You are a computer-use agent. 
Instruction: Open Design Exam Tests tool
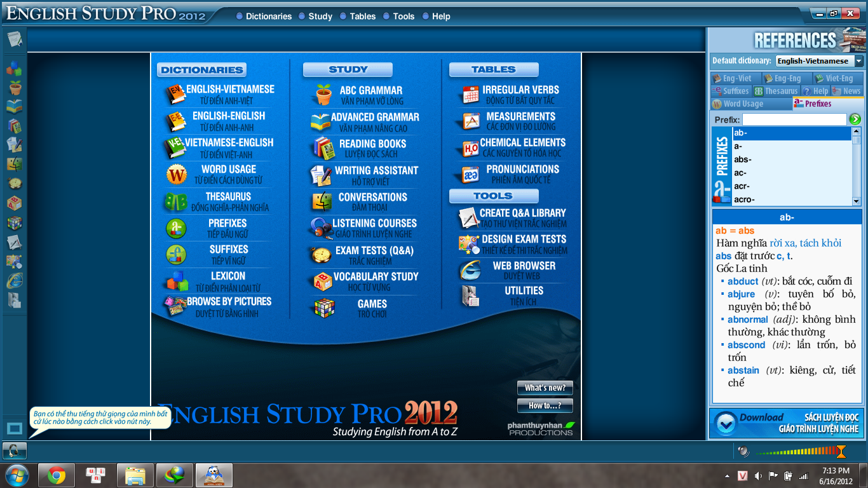(x=512, y=244)
